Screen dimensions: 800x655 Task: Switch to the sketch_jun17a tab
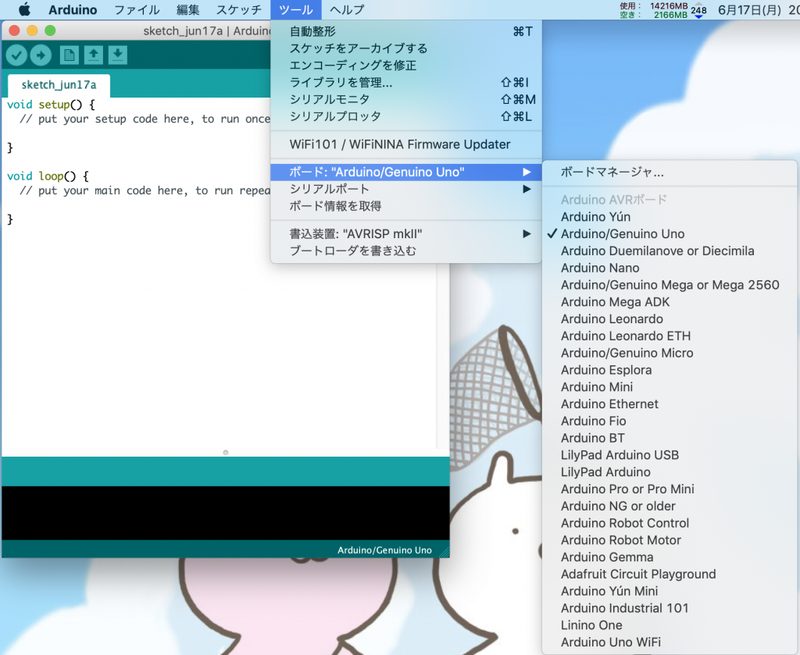click(x=59, y=85)
